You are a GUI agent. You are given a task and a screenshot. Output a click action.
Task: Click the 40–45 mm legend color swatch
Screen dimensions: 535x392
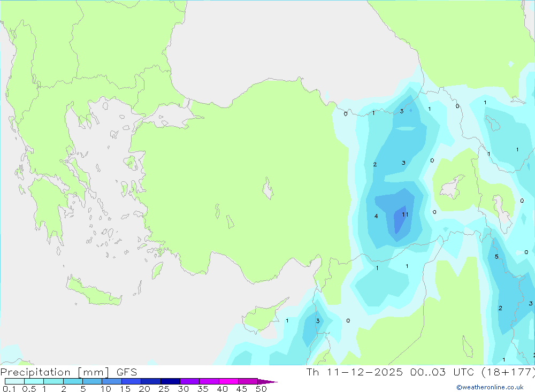[x=228, y=381]
